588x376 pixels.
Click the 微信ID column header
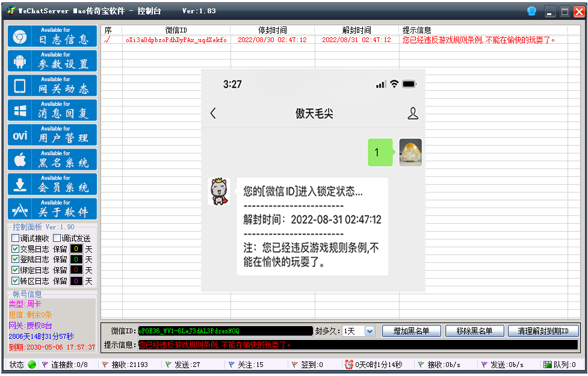(x=176, y=30)
